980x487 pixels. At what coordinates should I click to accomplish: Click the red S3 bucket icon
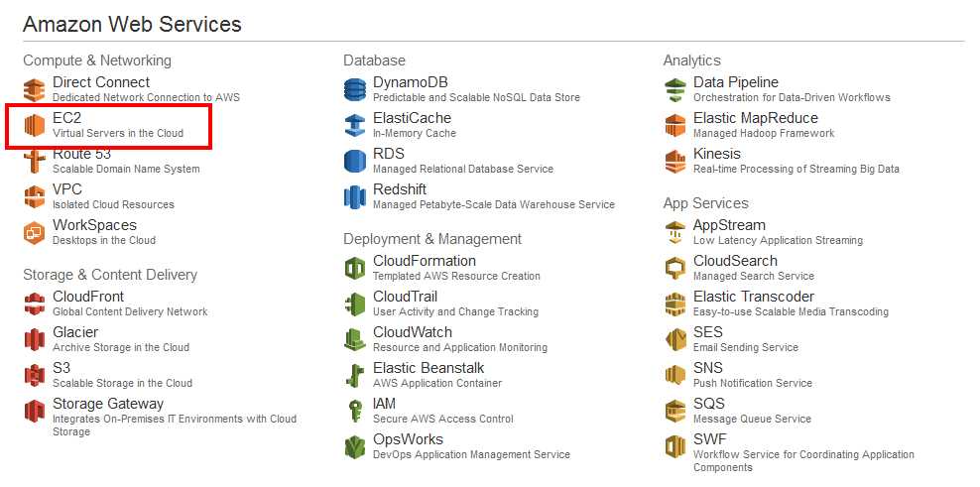point(35,375)
